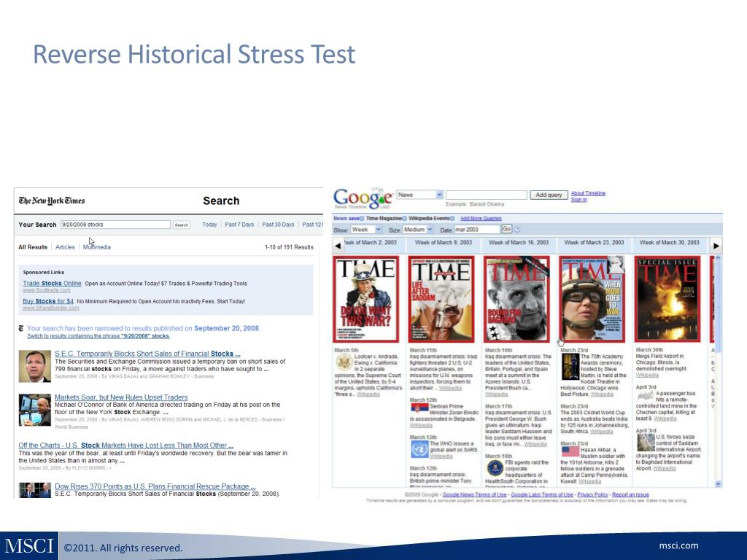This screenshot has height=560, width=747.
Task: Open Buy Stocks for $4 sponsored link
Action: click(x=48, y=301)
